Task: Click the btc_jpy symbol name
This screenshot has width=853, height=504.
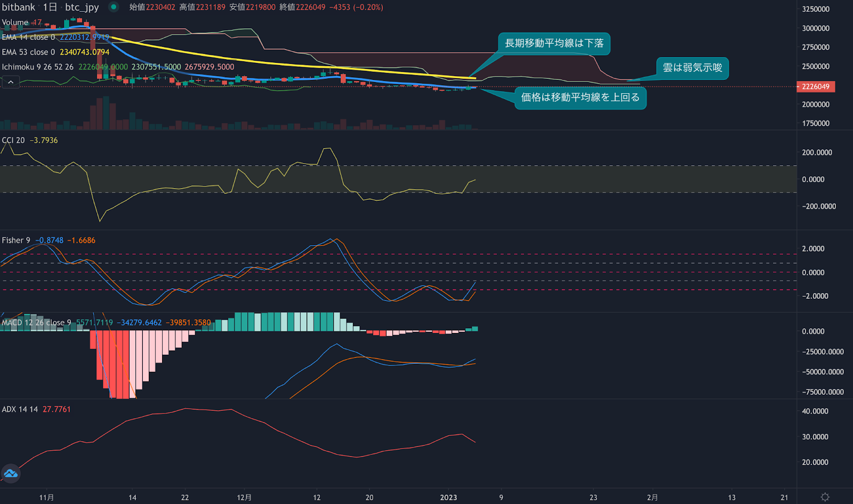Action: click(x=82, y=7)
